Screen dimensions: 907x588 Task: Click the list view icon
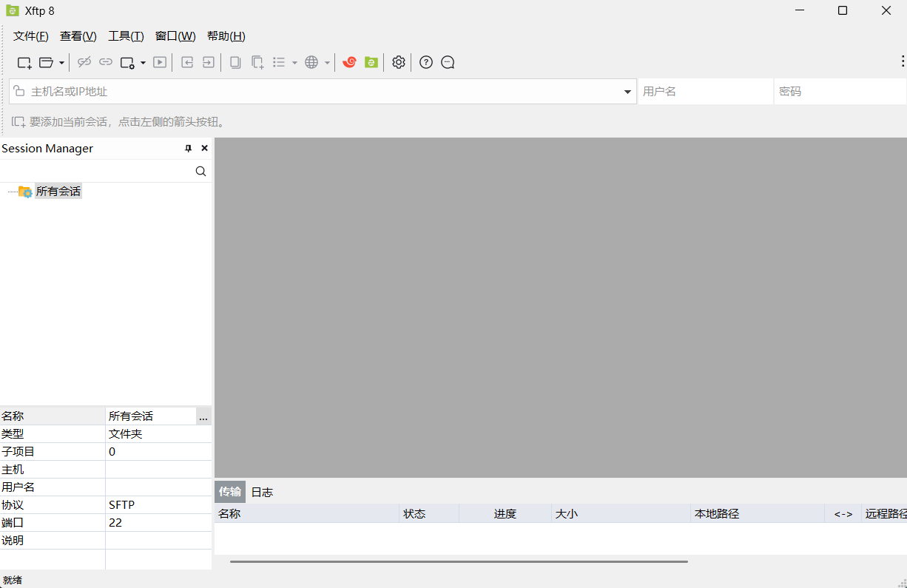[279, 62]
